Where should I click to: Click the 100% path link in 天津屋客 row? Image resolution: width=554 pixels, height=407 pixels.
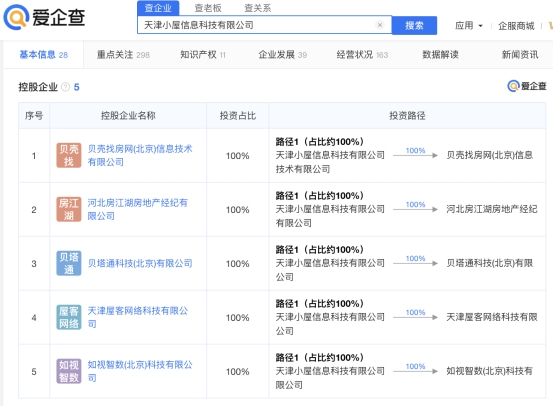[x=415, y=313]
